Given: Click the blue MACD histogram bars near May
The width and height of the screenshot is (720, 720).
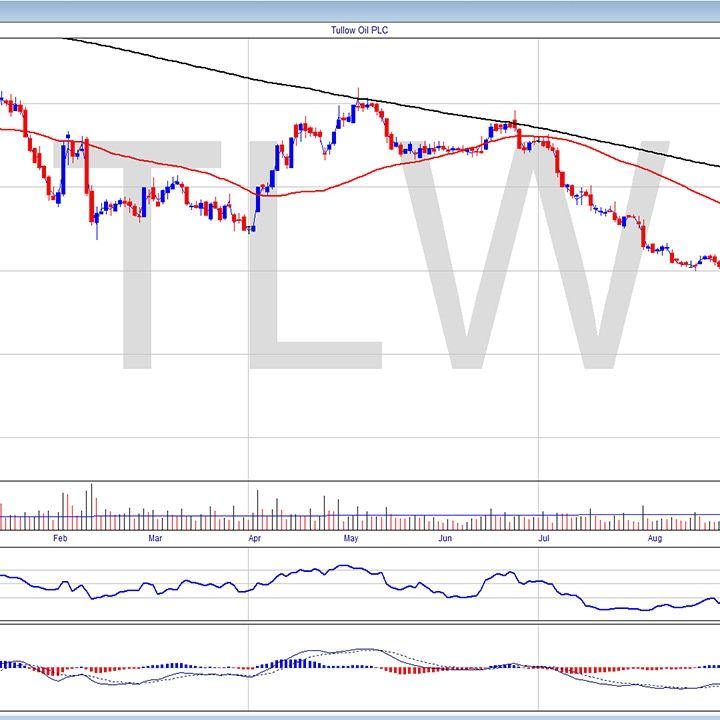Looking at the screenshot, I should [x=300, y=662].
